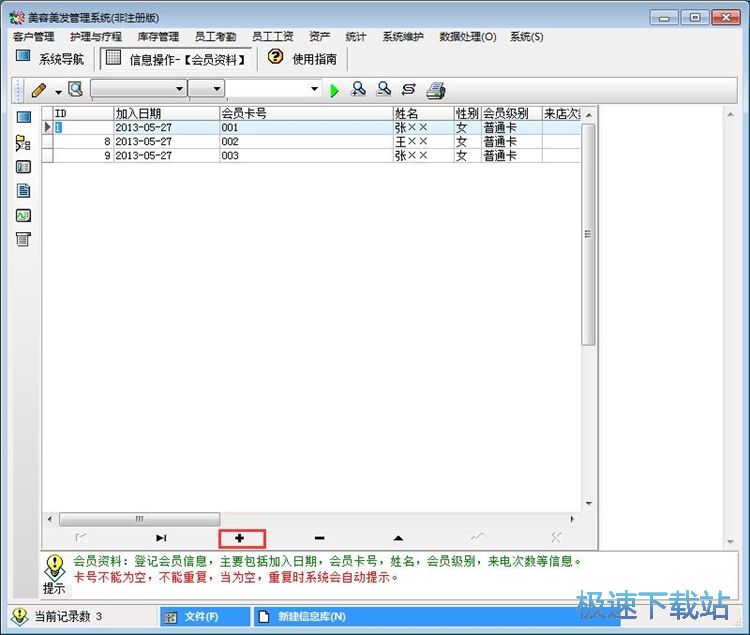Expand the search value combo box arrow
Viewport: 750px width, 635px height.
tap(314, 90)
